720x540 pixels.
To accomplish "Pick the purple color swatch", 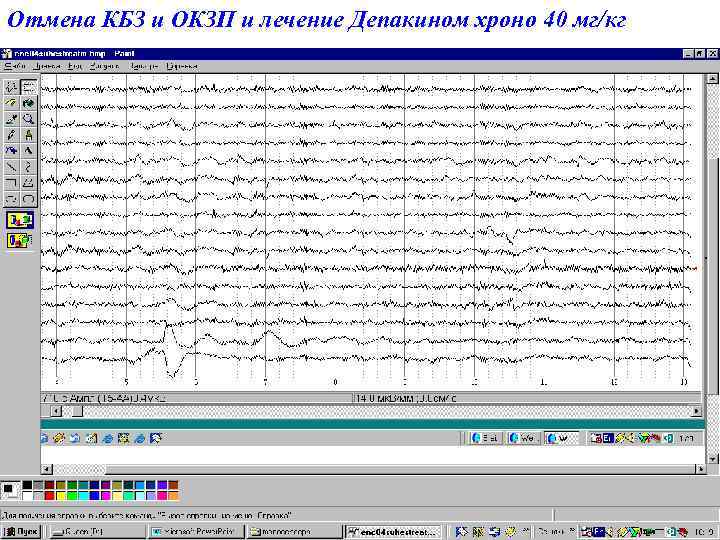I will (106, 485).
